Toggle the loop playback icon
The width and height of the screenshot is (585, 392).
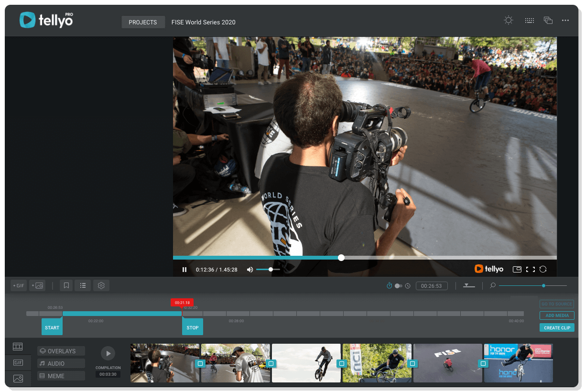[x=543, y=269]
